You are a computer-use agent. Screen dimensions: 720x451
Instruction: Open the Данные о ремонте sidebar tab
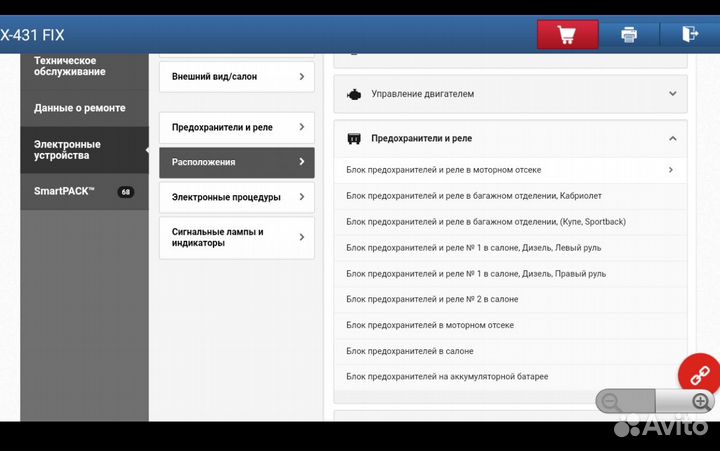click(x=84, y=107)
